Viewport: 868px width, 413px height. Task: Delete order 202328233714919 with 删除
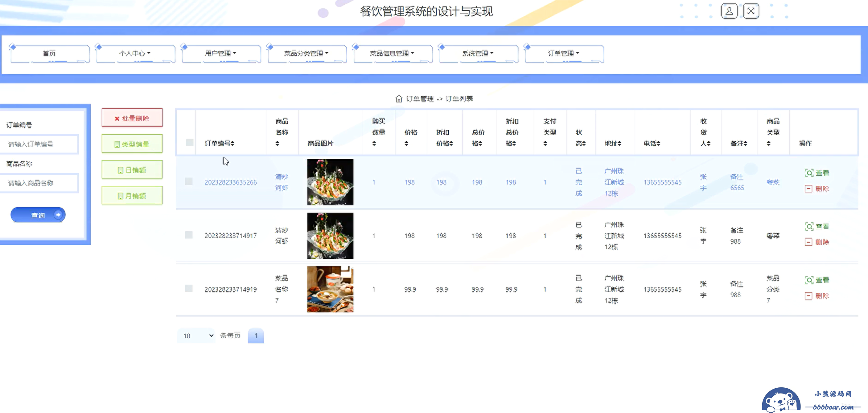pyautogui.click(x=817, y=296)
